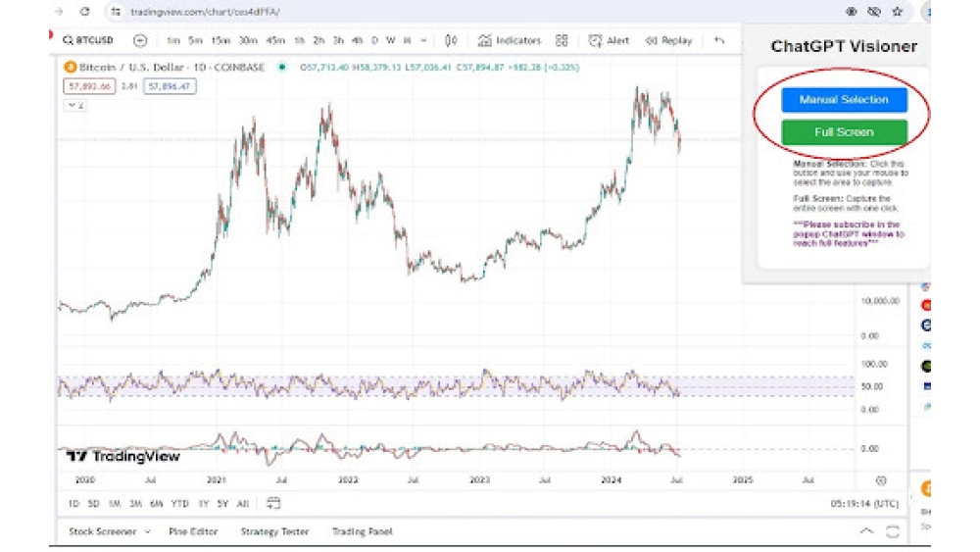980x552 pixels.
Task: Open the BTCUSD symbol search
Action: tap(88, 40)
